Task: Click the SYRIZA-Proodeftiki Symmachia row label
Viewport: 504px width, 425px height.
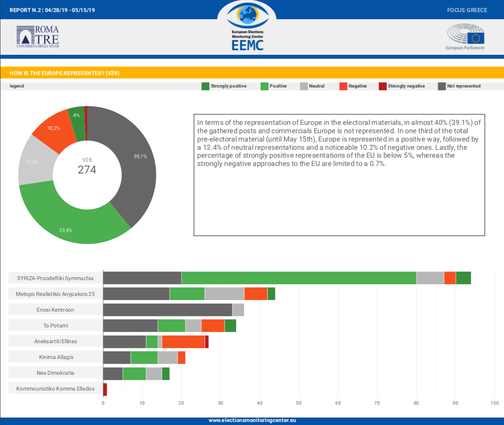Action: coord(55,278)
